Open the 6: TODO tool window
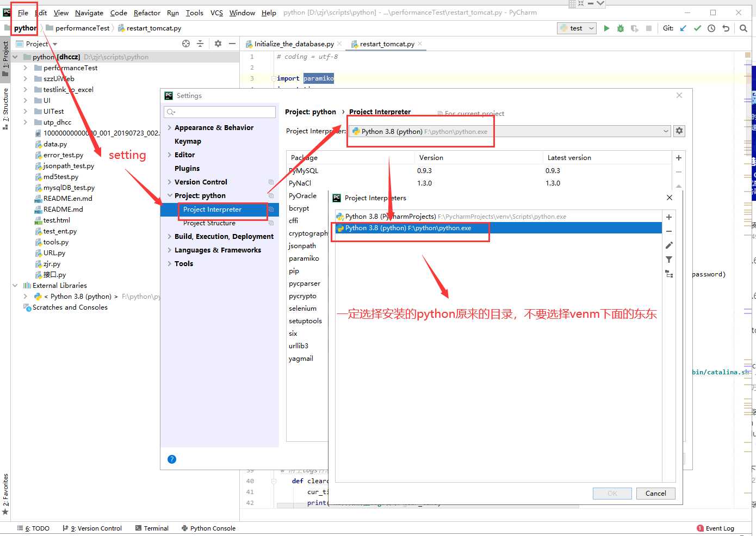This screenshot has height=536, width=756. [x=33, y=528]
